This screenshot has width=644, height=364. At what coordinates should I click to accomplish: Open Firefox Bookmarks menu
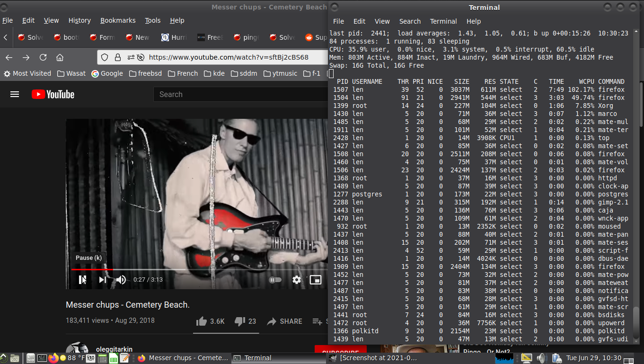tap(118, 20)
